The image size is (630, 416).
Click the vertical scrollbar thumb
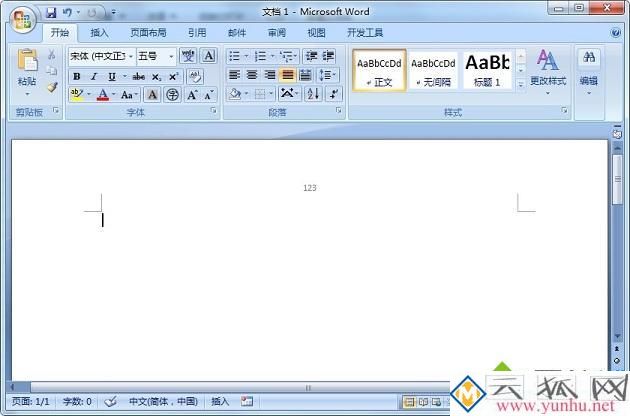pyautogui.click(x=617, y=179)
